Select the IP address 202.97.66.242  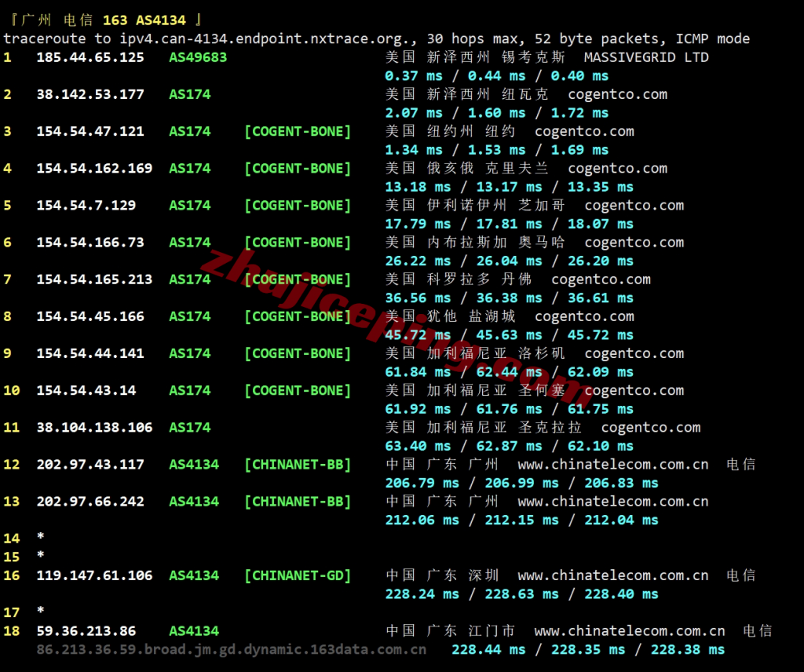(90, 501)
